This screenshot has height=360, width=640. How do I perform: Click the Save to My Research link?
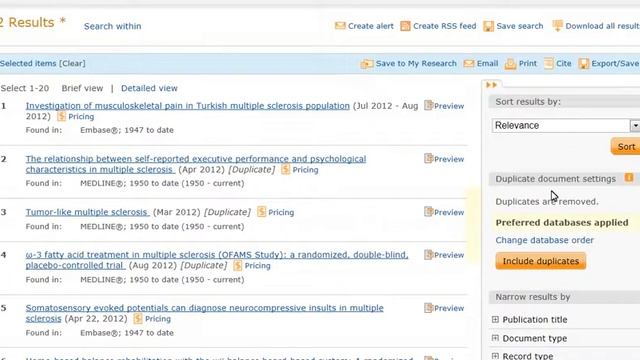tap(416, 63)
